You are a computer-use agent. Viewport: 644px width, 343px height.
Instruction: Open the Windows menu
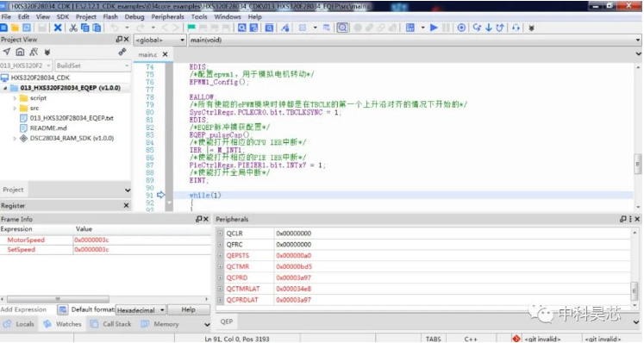(228, 17)
